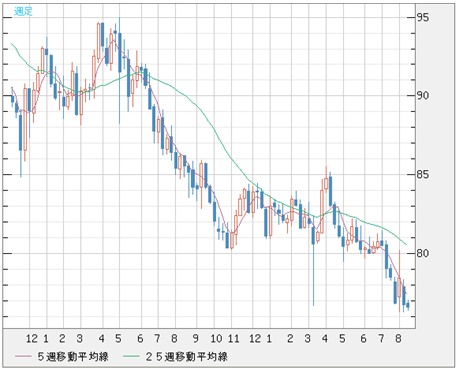The width and height of the screenshot is (459, 372).
Task: Click the 25週移動平均線 legend entry
Action: point(186,356)
